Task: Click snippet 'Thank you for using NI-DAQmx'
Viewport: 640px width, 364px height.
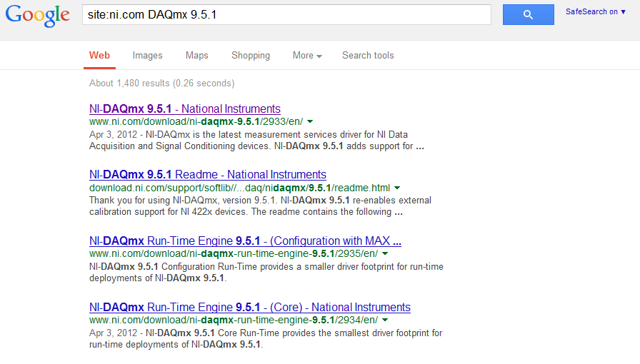Action: pos(261,206)
